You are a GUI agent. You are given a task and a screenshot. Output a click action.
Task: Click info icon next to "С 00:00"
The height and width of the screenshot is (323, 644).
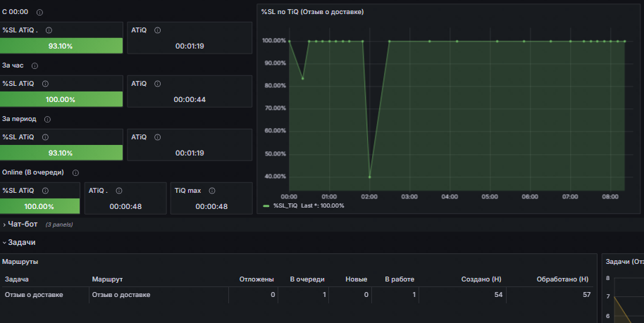(39, 12)
